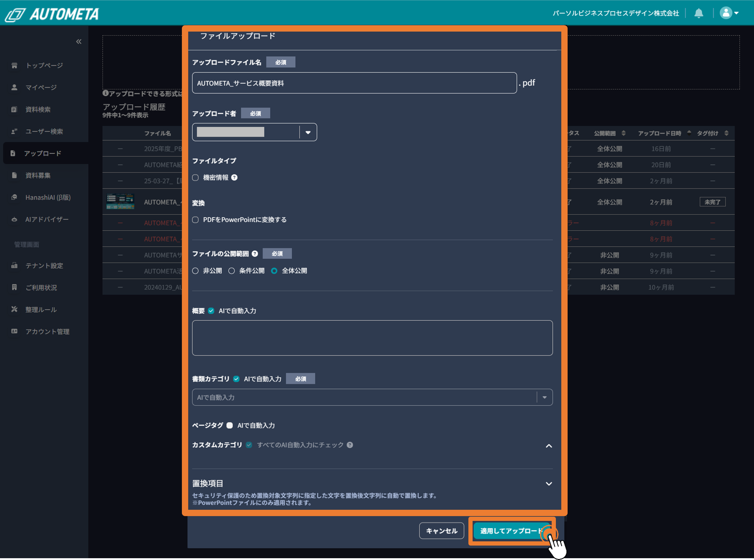Viewport: 754px width, 560px height.
Task: Toggle 書類カテゴリ AIで自動入力 checkbox
Action: click(236, 379)
